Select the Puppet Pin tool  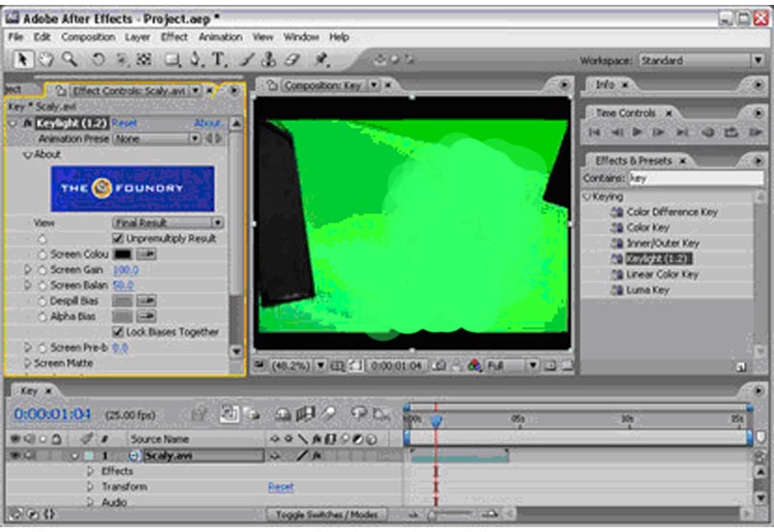322,60
